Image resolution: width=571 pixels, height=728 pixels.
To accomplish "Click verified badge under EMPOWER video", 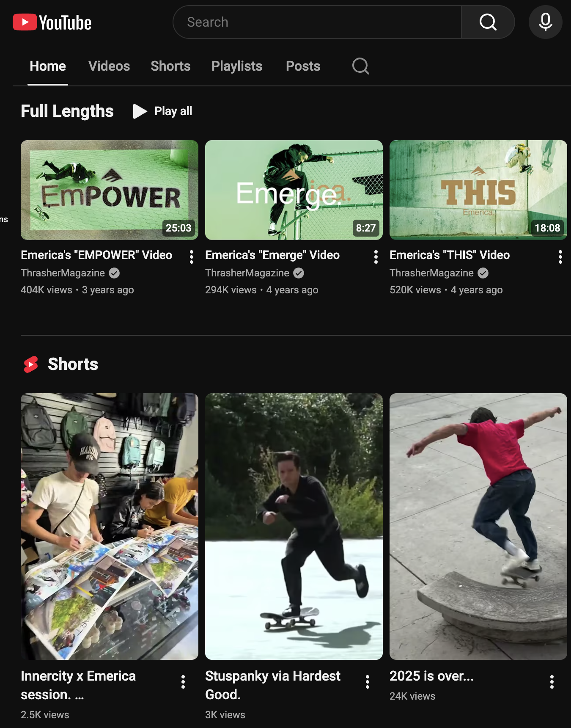I will coord(114,273).
